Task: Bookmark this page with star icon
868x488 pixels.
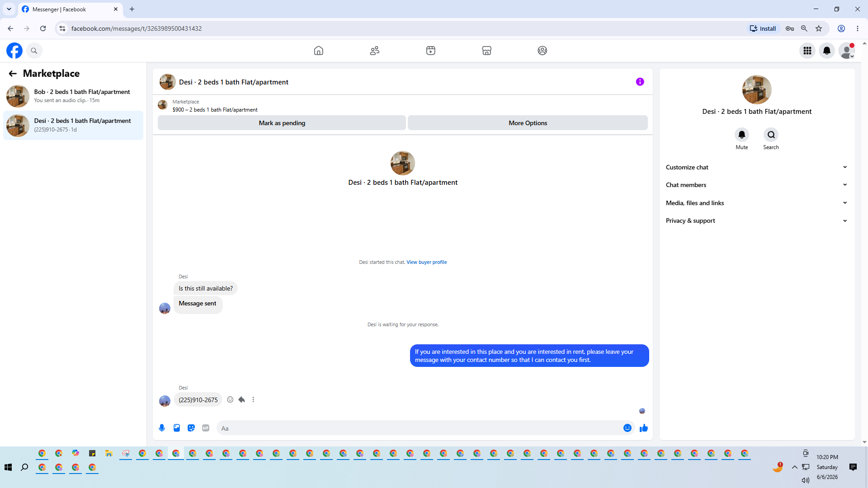Action: (x=819, y=28)
